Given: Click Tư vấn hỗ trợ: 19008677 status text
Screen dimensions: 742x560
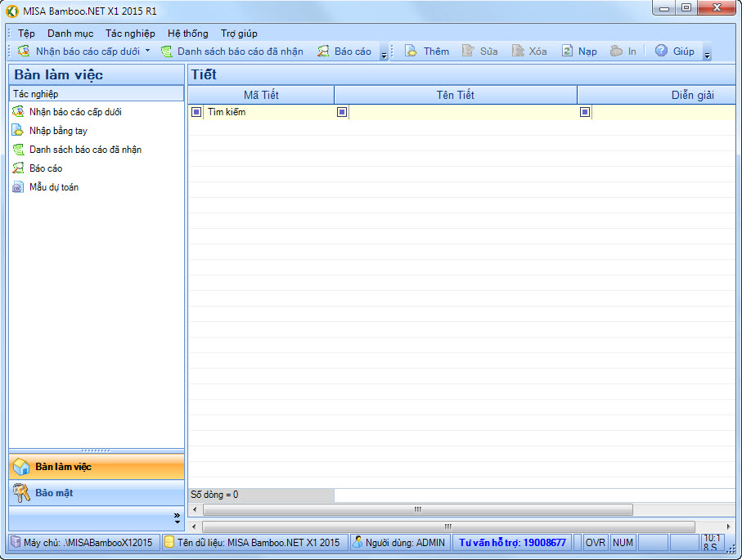Looking at the screenshot, I should tap(512, 543).
